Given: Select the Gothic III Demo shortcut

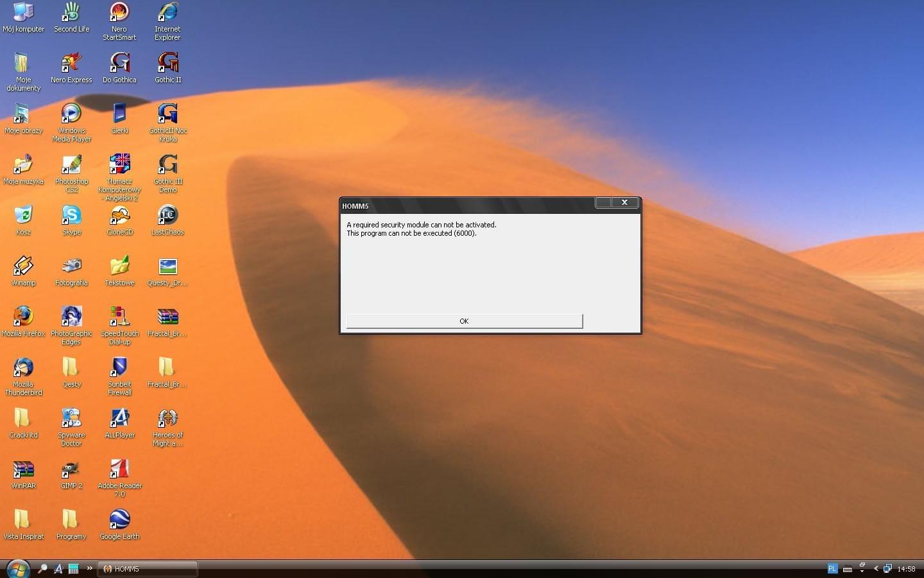Looking at the screenshot, I should coord(167,173).
